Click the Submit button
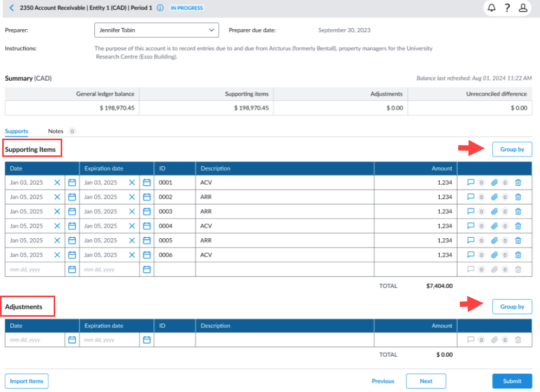This screenshot has width=540, height=392. (x=512, y=381)
